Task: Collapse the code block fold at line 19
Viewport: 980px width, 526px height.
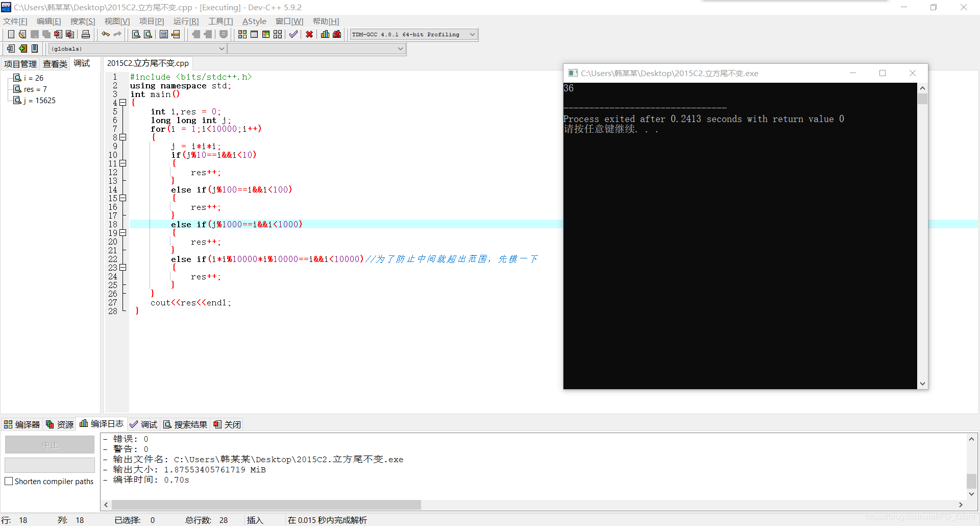Action: (x=123, y=233)
